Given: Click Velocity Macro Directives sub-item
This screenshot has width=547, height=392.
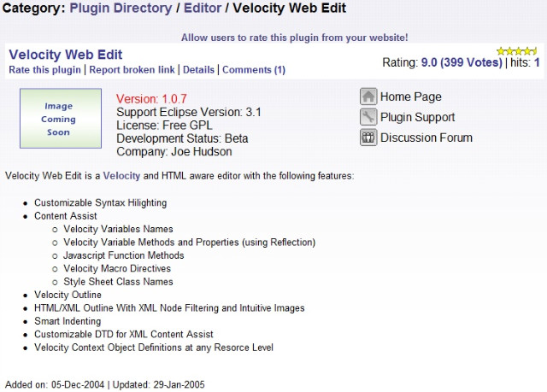Looking at the screenshot, I should click(x=117, y=269).
